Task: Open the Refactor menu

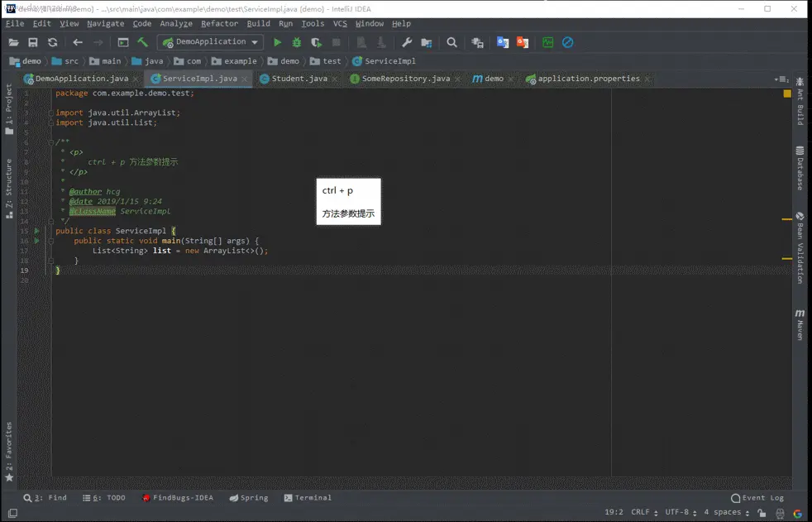Action: point(220,24)
